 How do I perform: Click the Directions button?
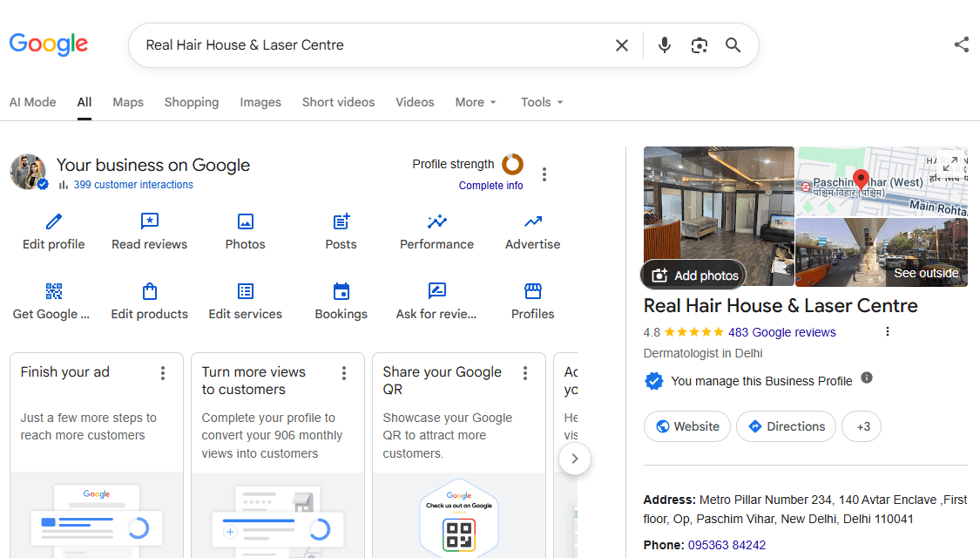click(787, 426)
